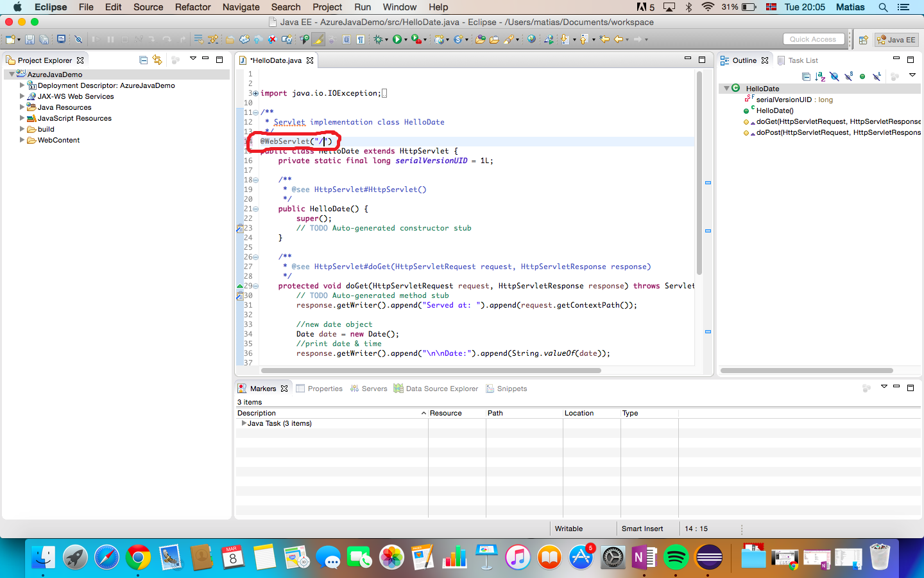Click the Show Whitespace Characters pilcrow icon
Viewport: 924px width, 578px height.
[361, 39]
